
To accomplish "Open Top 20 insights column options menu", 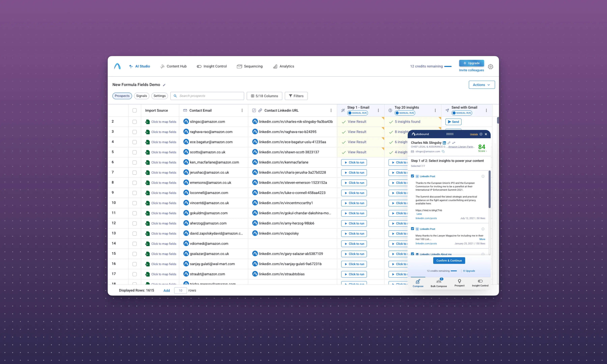I will point(435,110).
